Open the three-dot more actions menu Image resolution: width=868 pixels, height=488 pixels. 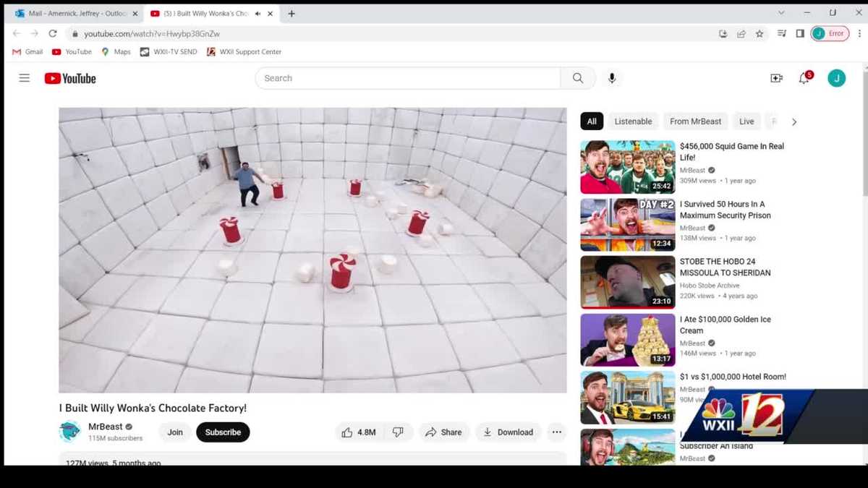(x=556, y=432)
